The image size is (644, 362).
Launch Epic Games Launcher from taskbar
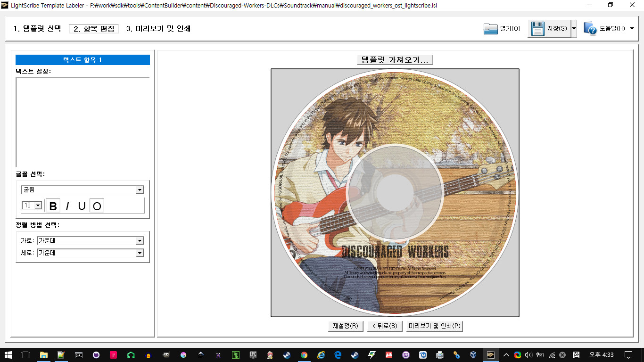click(x=253, y=355)
